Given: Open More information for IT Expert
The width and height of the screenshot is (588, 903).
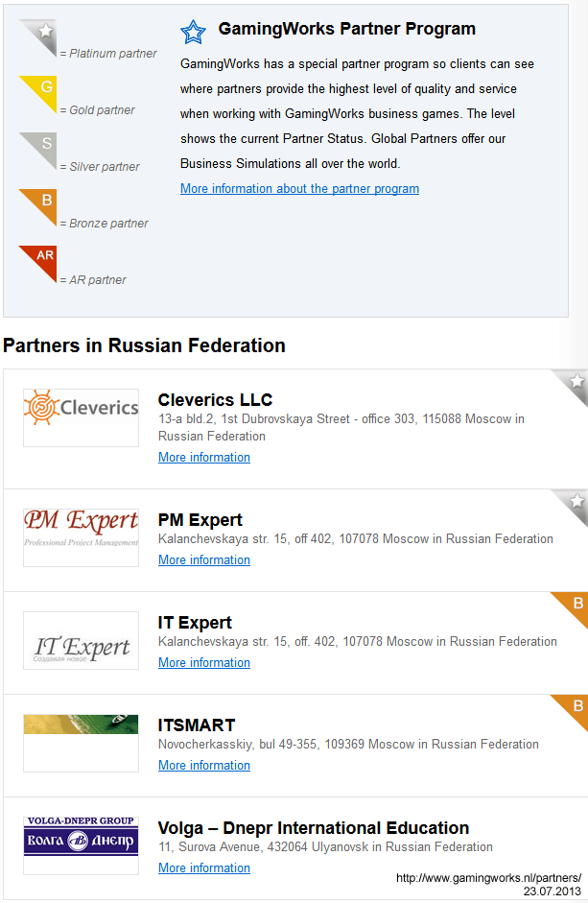Looking at the screenshot, I should pyautogui.click(x=204, y=662).
